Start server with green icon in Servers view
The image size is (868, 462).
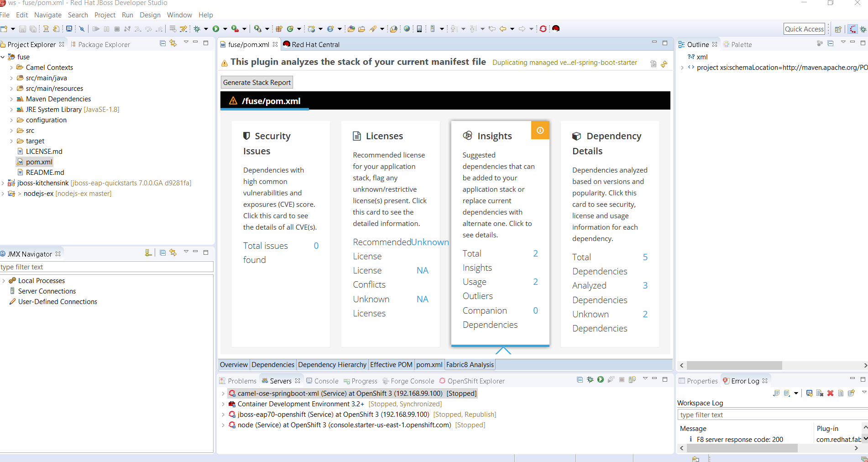[x=601, y=379]
